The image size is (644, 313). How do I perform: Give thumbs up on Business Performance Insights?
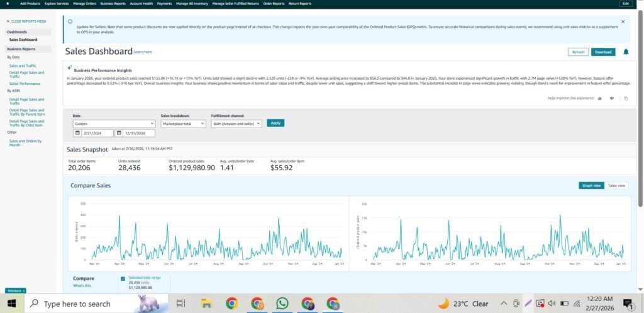[599, 98]
